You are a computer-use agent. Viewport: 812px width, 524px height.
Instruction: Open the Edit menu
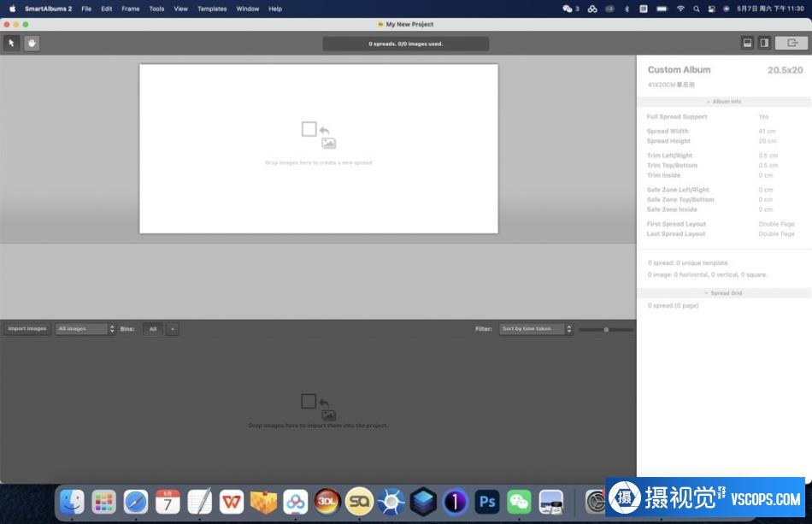[x=107, y=9]
